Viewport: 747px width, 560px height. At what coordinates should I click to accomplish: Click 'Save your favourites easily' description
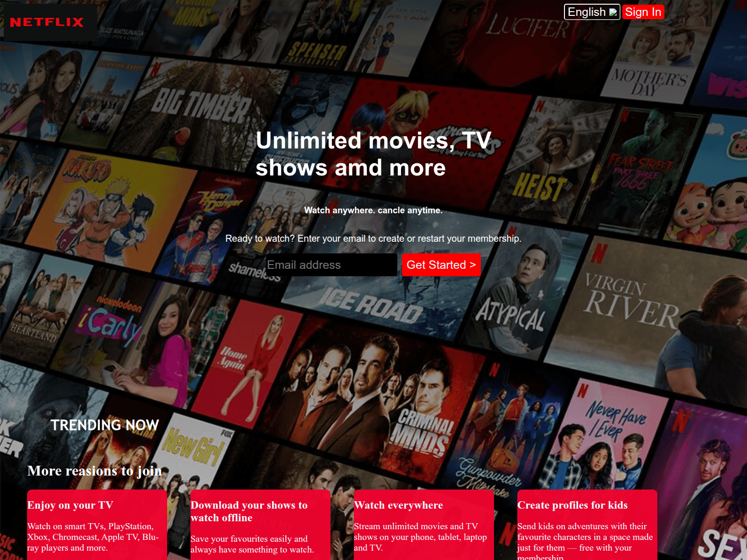pos(252,544)
